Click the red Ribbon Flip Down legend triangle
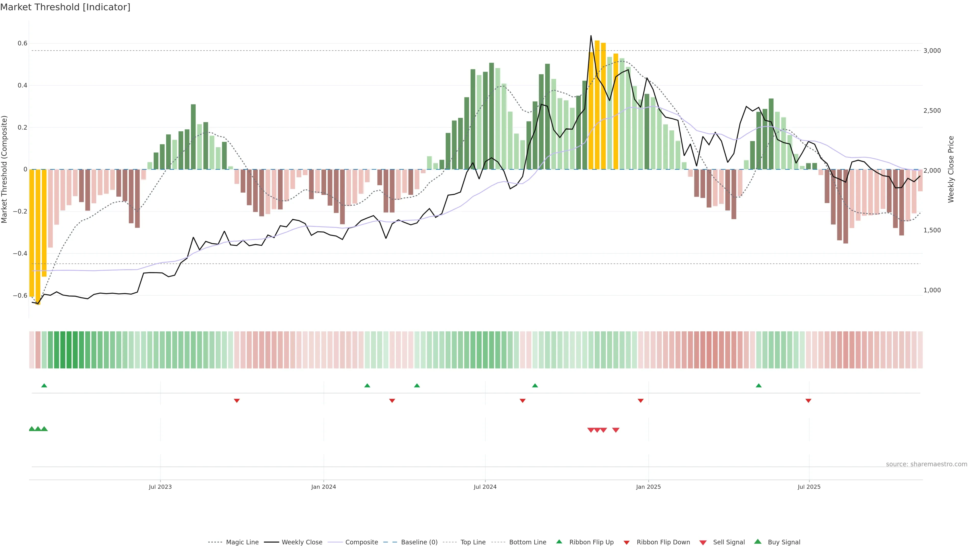This screenshot has height=551, width=980. (627, 542)
